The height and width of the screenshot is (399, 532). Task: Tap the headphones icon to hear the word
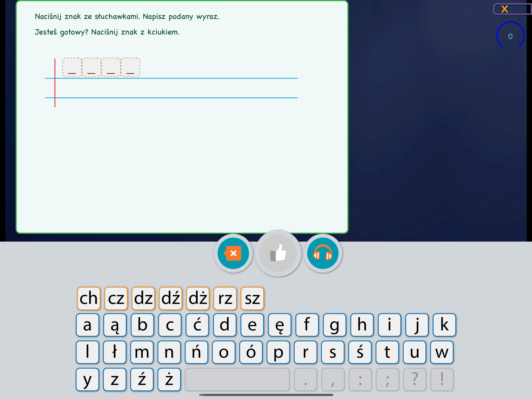(x=322, y=253)
